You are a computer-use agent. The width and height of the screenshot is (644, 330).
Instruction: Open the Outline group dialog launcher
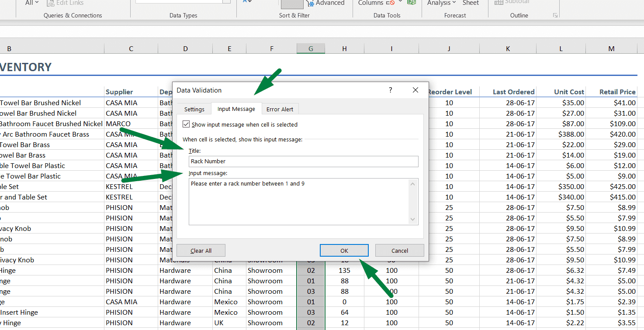[x=555, y=15]
